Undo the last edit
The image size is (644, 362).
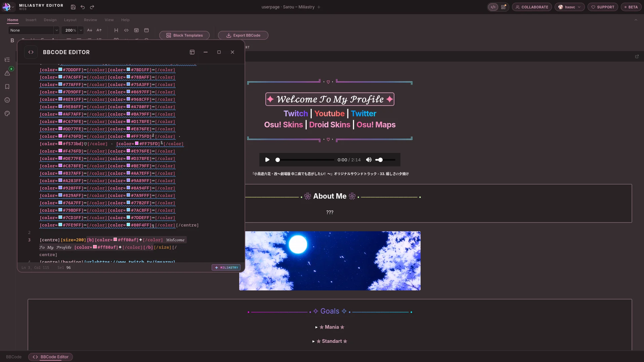pyautogui.click(x=83, y=7)
